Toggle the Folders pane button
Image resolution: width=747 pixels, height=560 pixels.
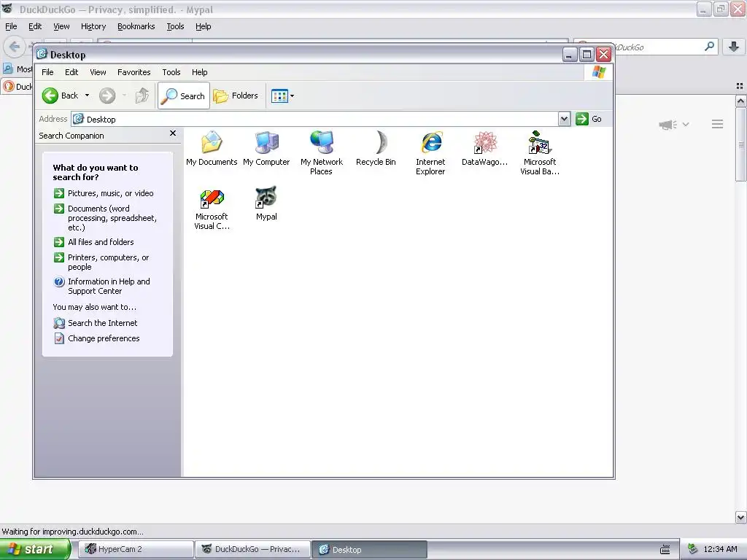236,96
